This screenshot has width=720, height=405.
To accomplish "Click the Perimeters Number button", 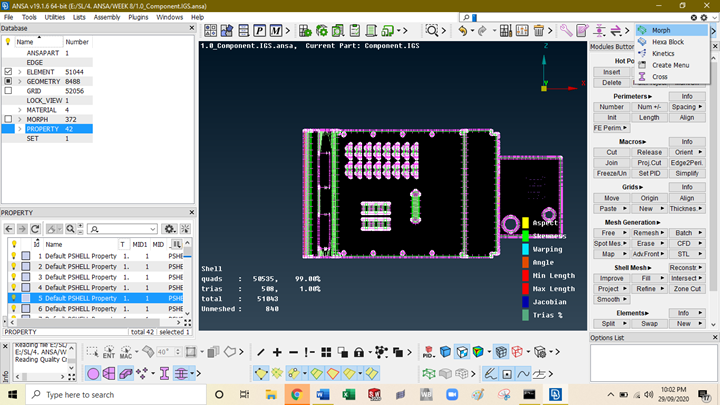I will [x=611, y=107].
